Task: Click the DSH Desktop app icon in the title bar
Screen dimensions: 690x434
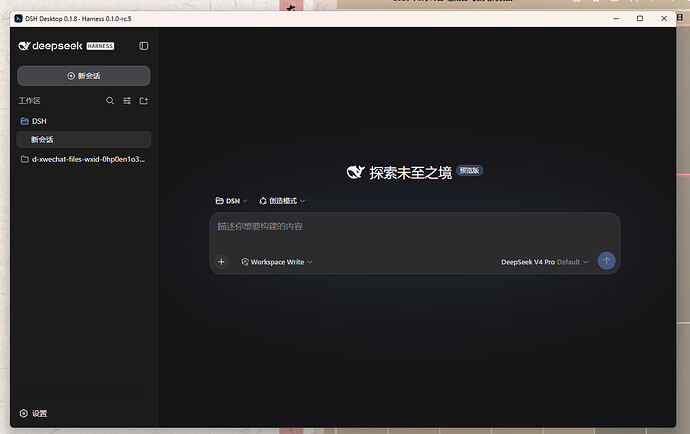Action: pos(18,18)
